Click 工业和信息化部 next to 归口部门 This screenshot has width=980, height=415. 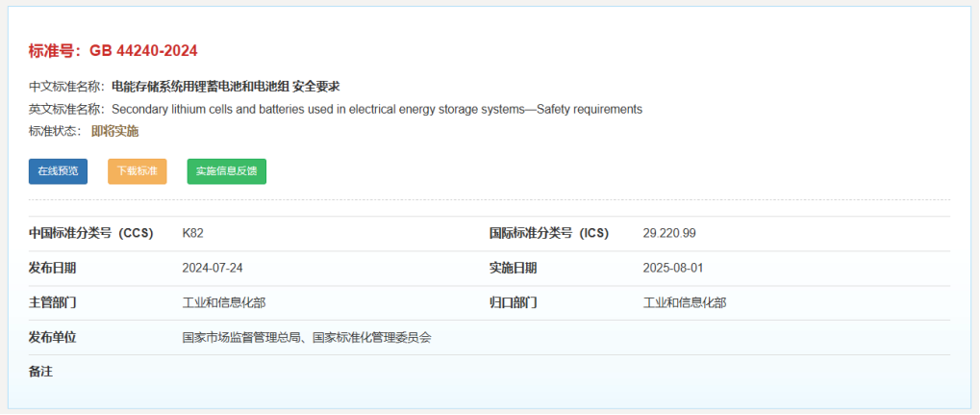(685, 303)
